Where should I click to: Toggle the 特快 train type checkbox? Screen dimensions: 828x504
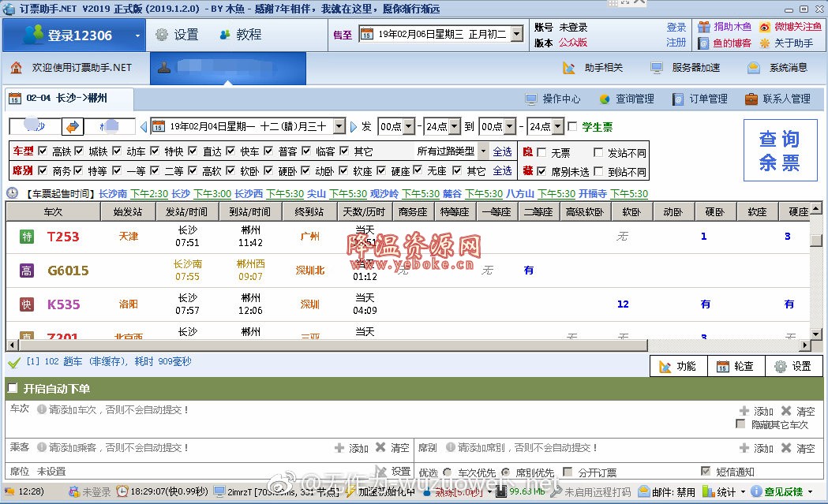click(x=155, y=151)
